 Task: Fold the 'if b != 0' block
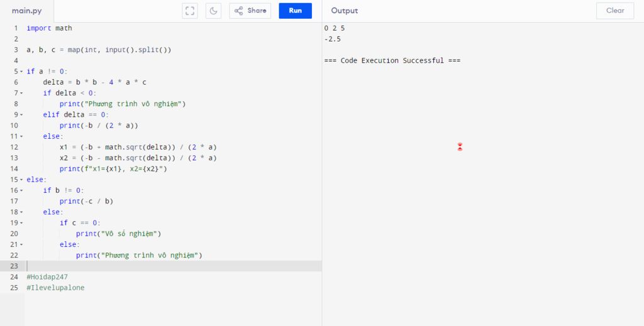pos(21,190)
